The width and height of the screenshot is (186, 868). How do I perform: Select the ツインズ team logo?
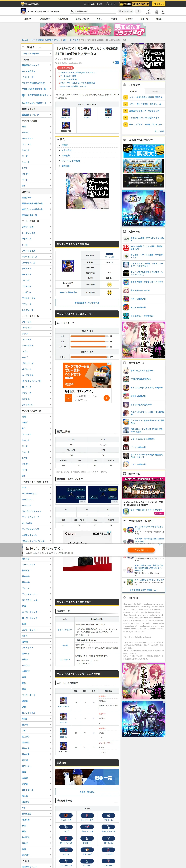pyautogui.click(x=66, y=849)
